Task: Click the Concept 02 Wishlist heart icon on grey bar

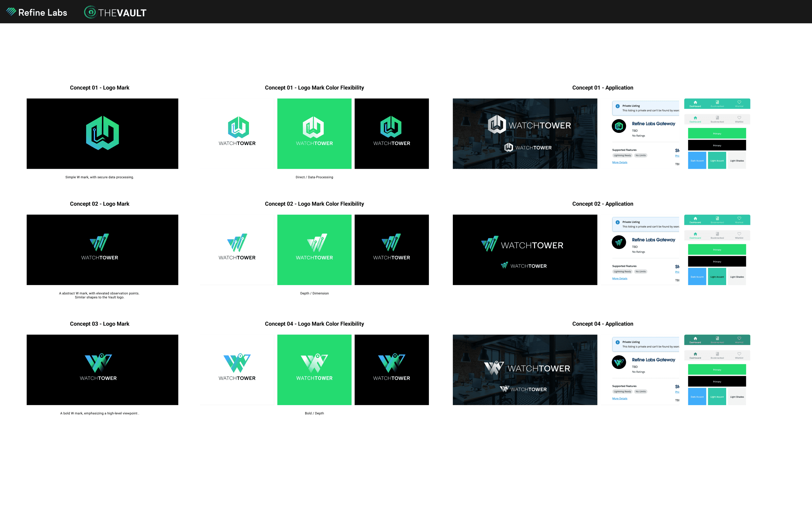Action: click(x=739, y=233)
